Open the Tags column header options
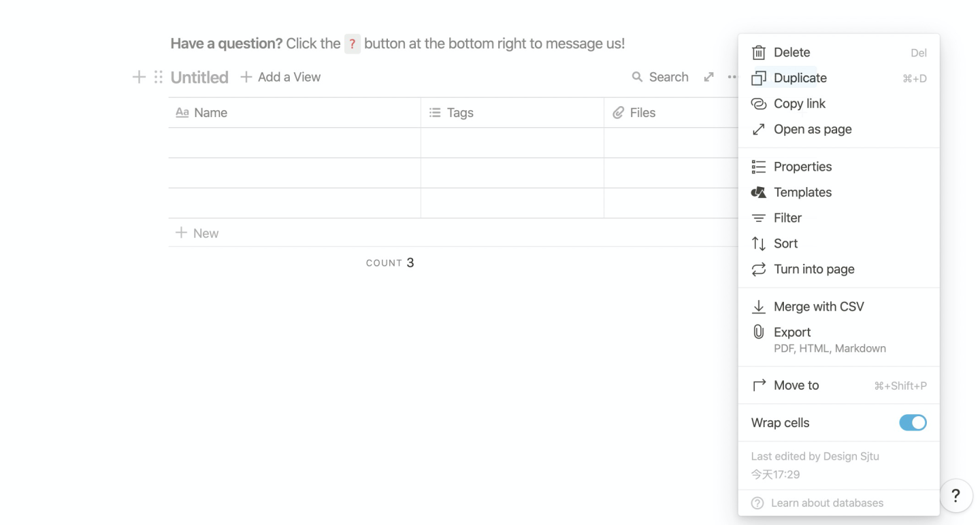Screen dimensions: 980x525 point(460,113)
